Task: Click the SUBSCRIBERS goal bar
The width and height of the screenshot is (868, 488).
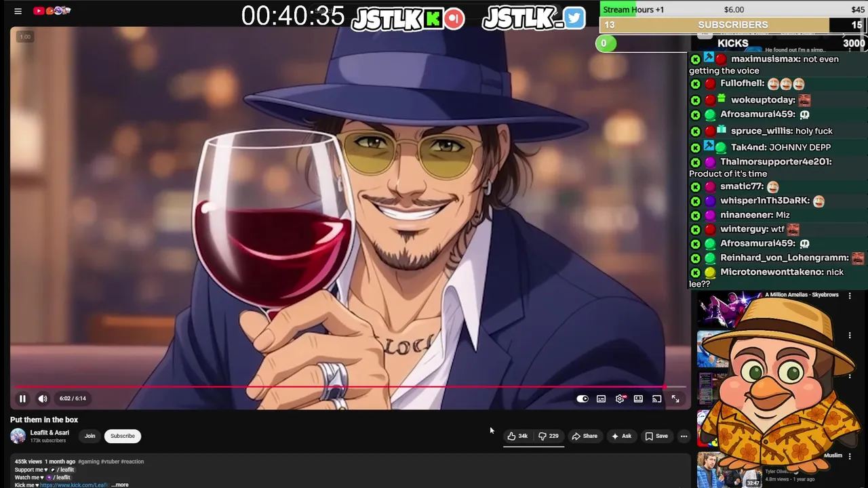Action: (x=733, y=25)
